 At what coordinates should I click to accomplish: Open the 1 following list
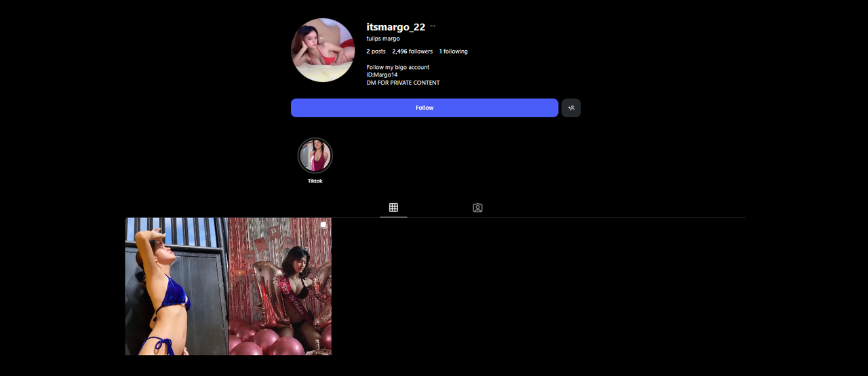coord(453,51)
